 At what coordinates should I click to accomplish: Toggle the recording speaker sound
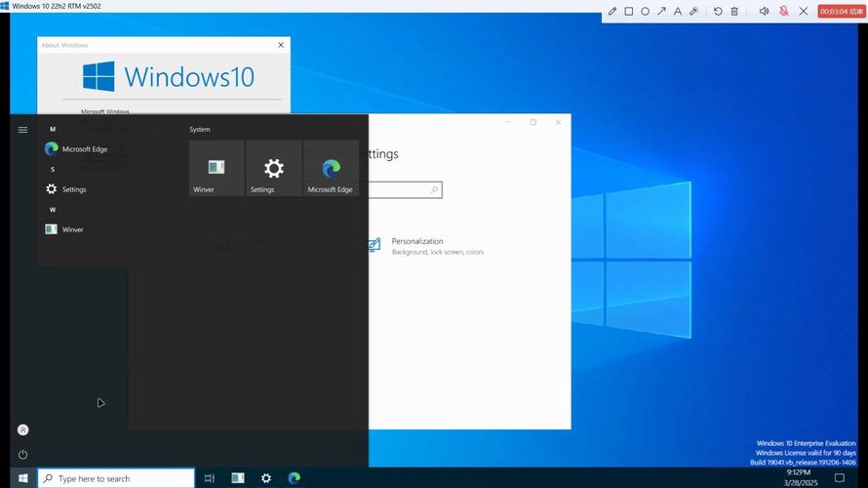(x=764, y=12)
